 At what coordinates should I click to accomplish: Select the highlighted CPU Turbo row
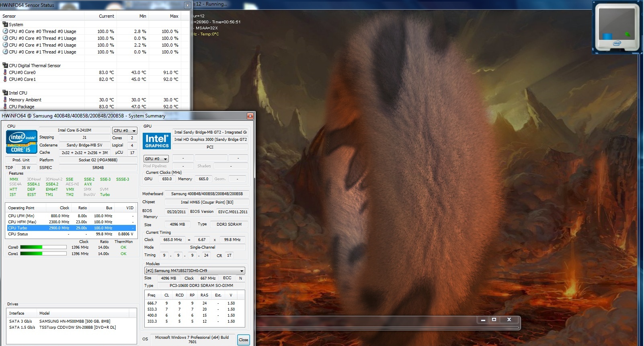[71, 228]
